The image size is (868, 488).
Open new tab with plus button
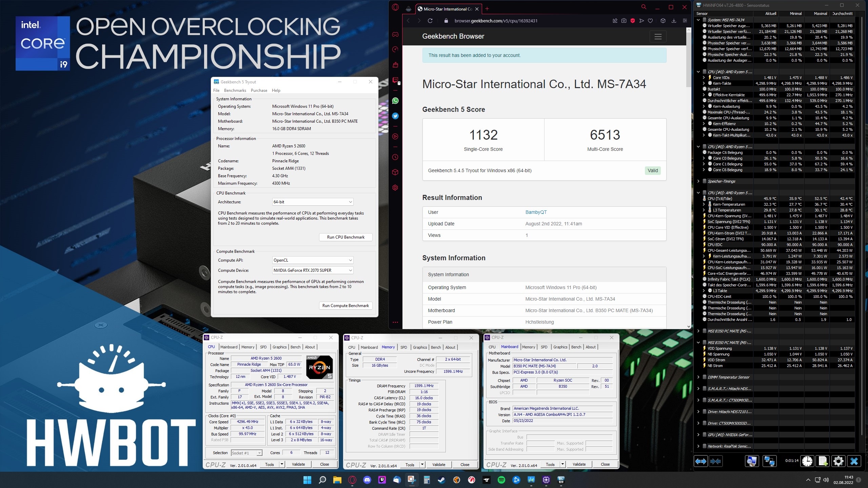click(487, 9)
